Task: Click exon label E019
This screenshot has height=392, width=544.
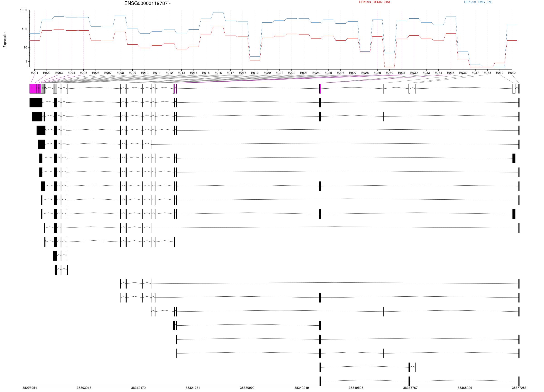Action: pyautogui.click(x=255, y=73)
